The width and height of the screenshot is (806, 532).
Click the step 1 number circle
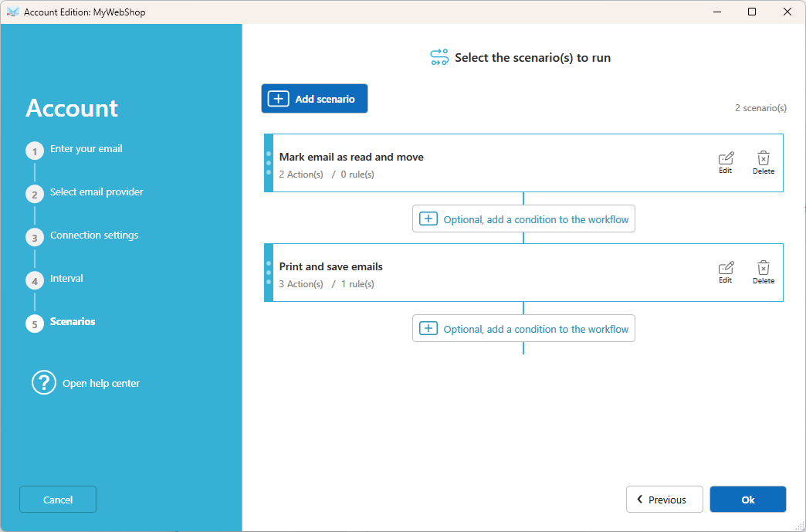point(35,151)
